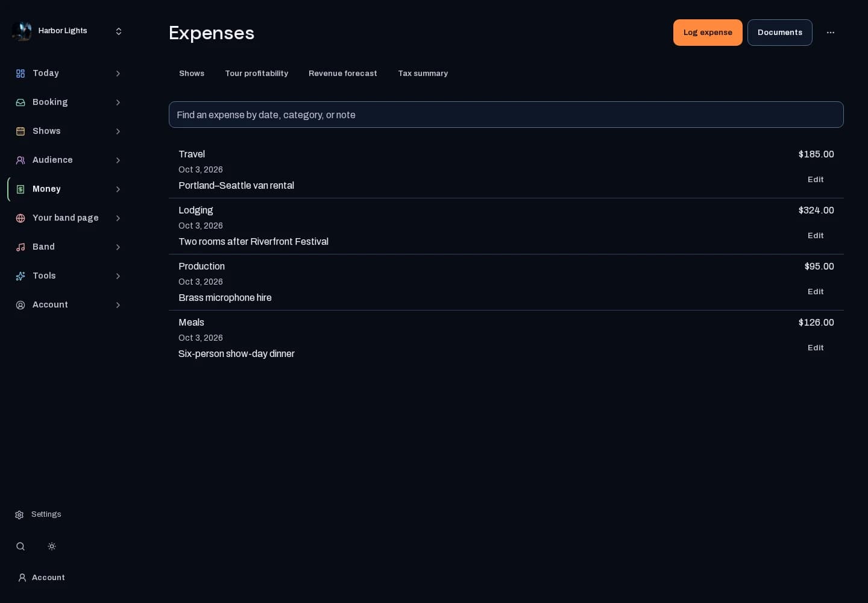
Task: Click the 'Portland–Seattle van rental' note
Action: (236, 186)
